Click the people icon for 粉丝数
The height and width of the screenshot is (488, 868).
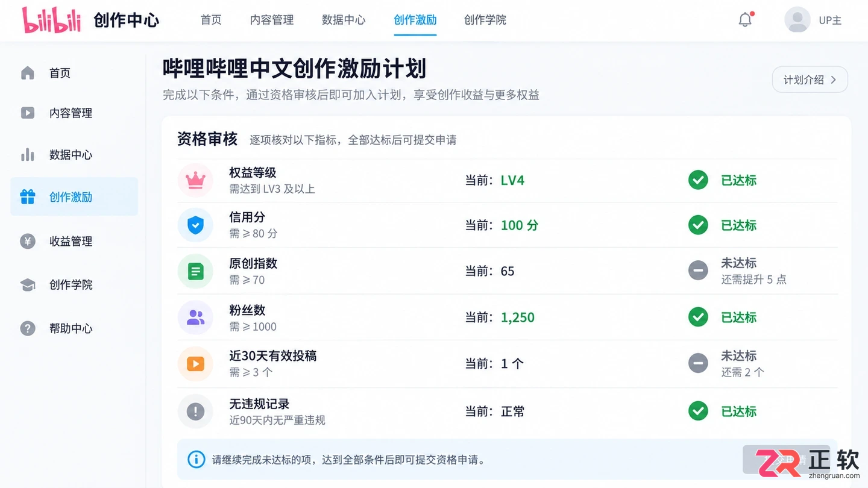pos(195,318)
